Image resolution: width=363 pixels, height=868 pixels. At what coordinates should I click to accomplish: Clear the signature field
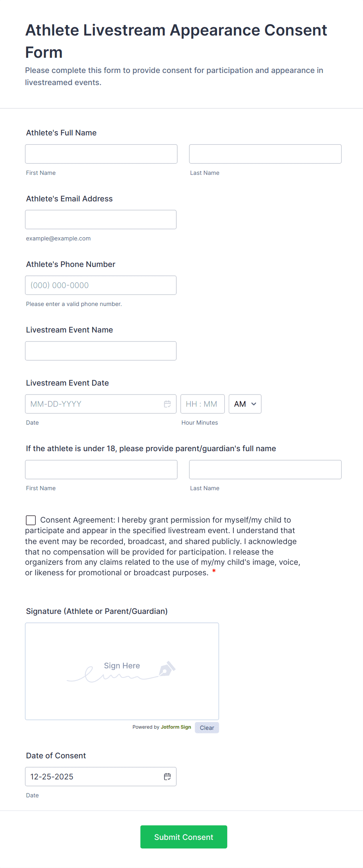pos(206,727)
